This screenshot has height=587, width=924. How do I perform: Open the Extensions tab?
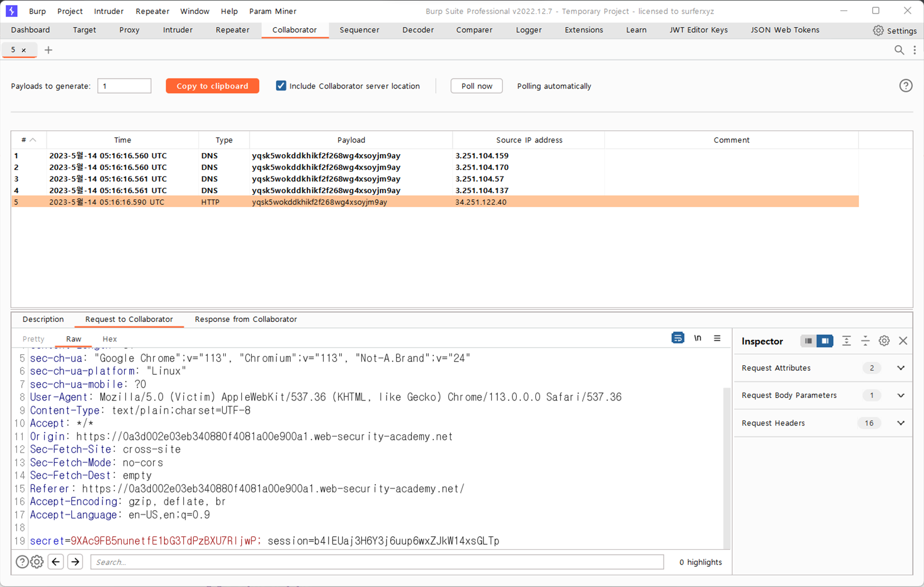pyautogui.click(x=584, y=30)
